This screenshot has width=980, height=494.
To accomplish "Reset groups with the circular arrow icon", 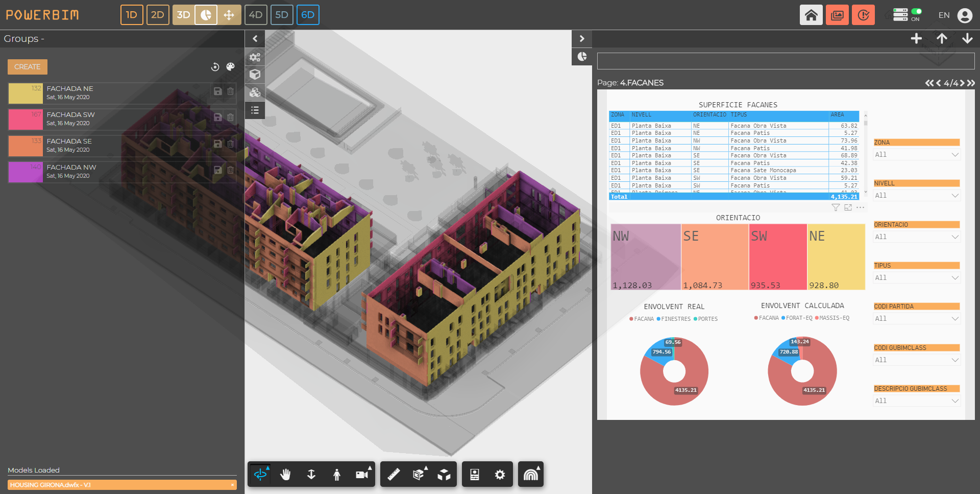I will click(215, 67).
